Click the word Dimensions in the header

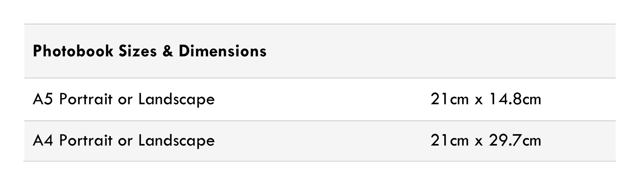click(x=223, y=51)
